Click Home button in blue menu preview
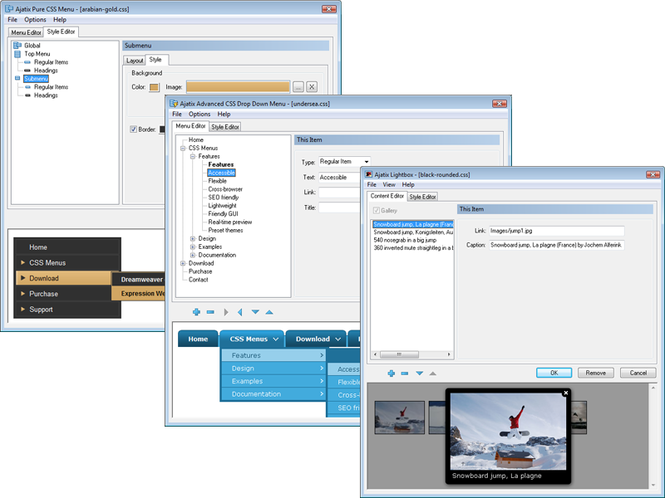The image size is (665, 498). coord(198,339)
